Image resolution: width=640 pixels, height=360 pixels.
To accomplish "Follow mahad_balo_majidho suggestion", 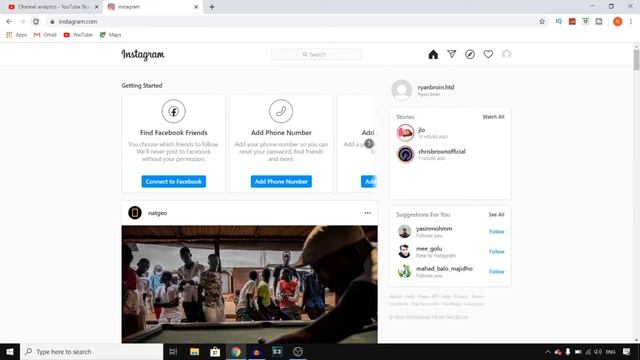I will tap(497, 271).
